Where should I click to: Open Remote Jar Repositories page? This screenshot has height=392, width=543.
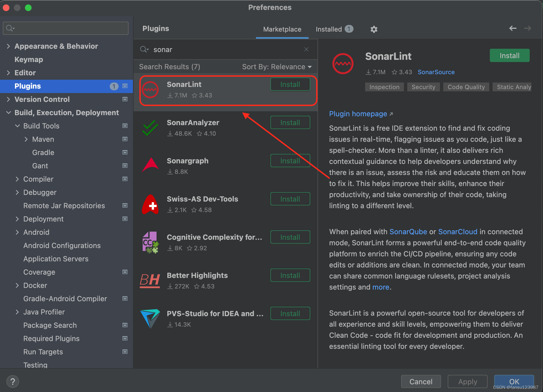click(x=64, y=206)
